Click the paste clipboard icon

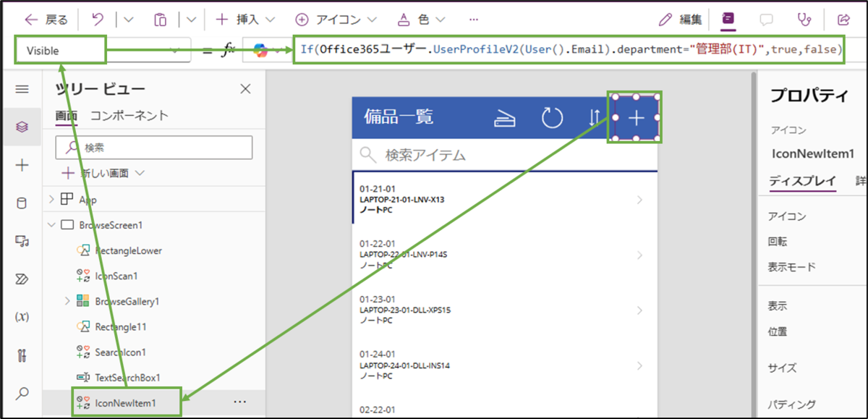coord(162,20)
